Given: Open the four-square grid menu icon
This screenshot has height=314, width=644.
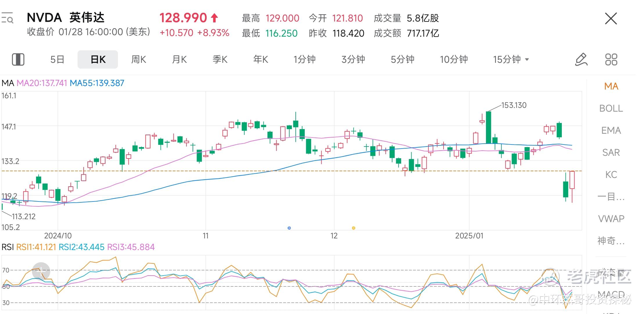Looking at the screenshot, I should [x=611, y=59].
